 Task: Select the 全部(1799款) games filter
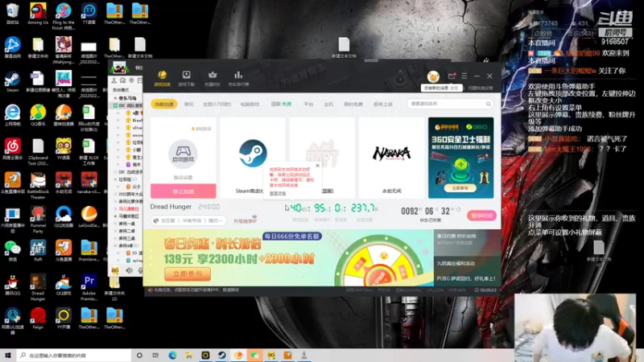(x=217, y=105)
